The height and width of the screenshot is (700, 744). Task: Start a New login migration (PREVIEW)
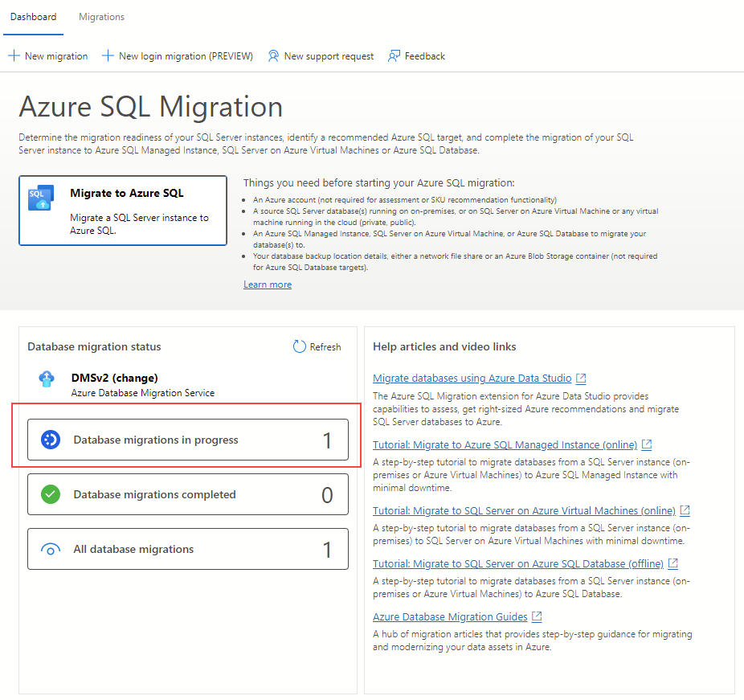178,56
